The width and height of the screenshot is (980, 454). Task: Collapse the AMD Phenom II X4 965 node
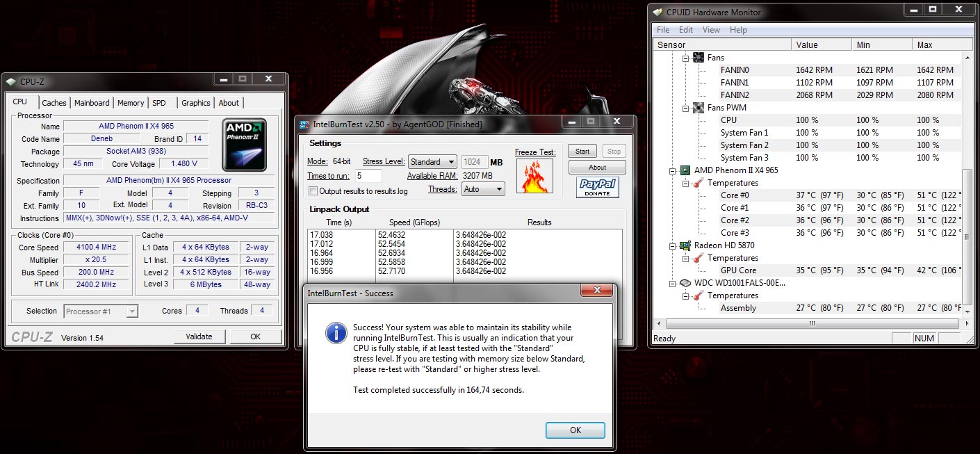point(672,170)
